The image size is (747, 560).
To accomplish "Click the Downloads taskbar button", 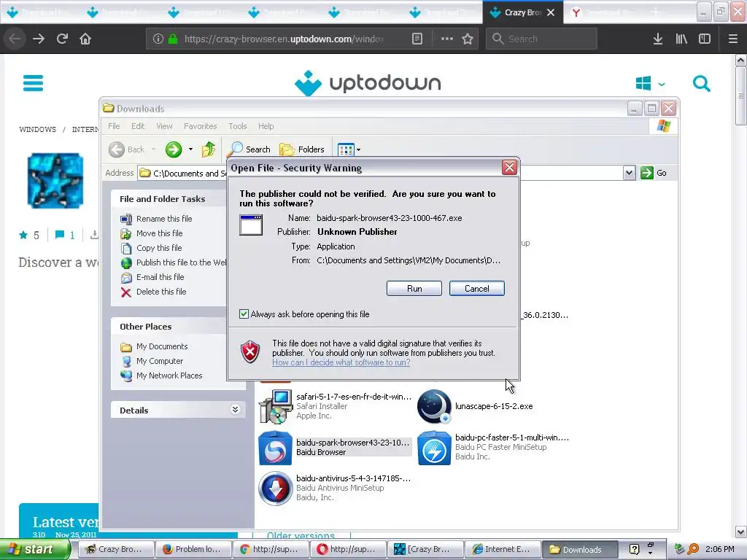I will (x=580, y=550).
